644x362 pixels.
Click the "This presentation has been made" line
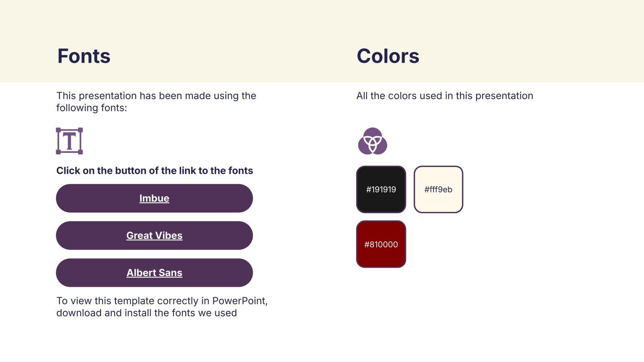[156, 96]
